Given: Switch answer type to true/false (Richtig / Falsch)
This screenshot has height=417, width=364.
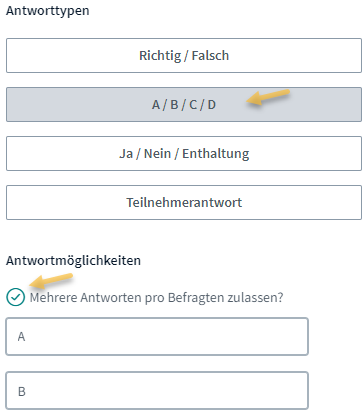Looking at the screenshot, I should 184,55.
